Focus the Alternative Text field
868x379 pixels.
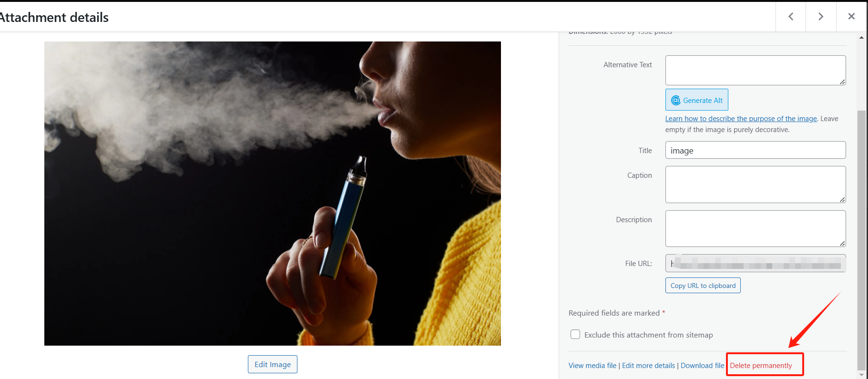point(756,70)
